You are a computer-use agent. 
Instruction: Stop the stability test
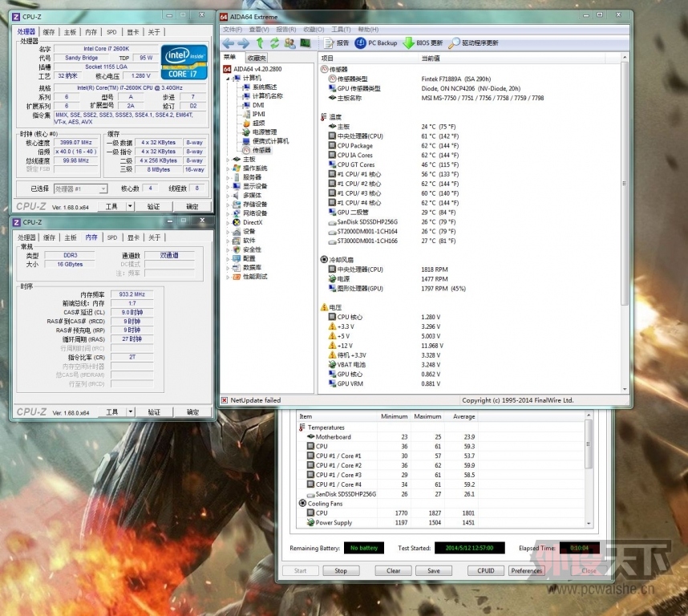pos(341,570)
